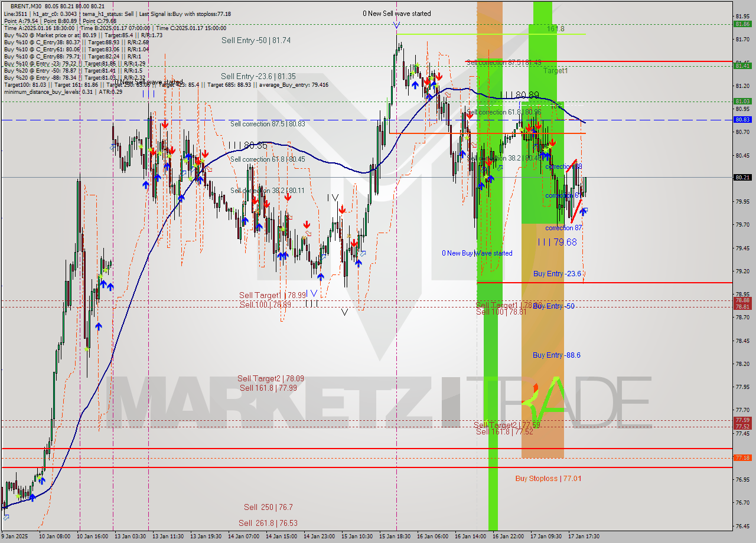Click the 79.20 price axis label
Screen dimensions: 756x543
tap(742, 271)
